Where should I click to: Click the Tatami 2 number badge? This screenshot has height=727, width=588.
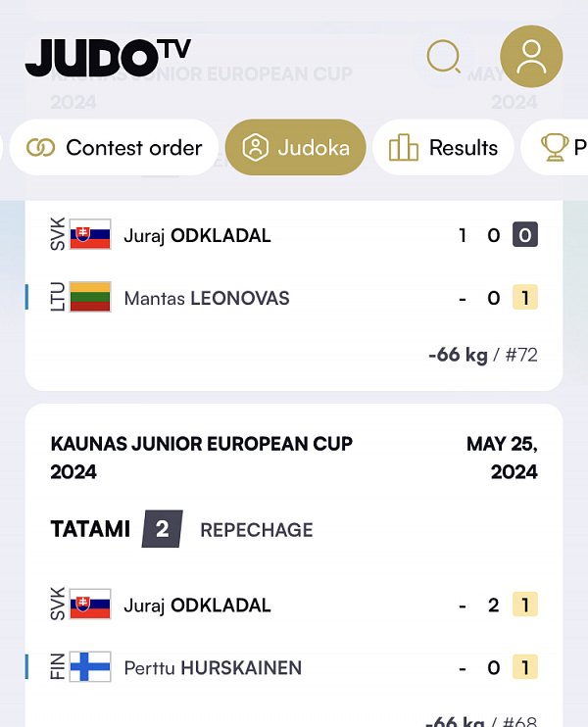point(163,529)
